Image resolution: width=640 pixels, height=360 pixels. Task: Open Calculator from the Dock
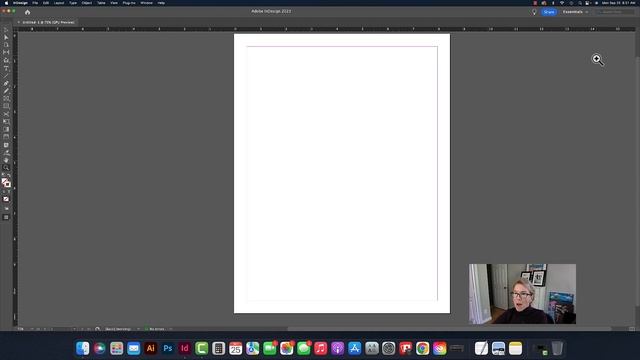218,348
